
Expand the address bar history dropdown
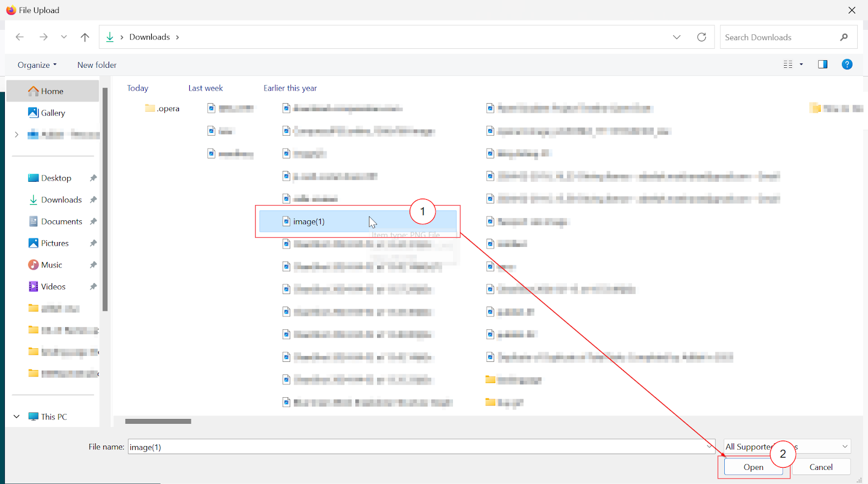[x=676, y=37]
